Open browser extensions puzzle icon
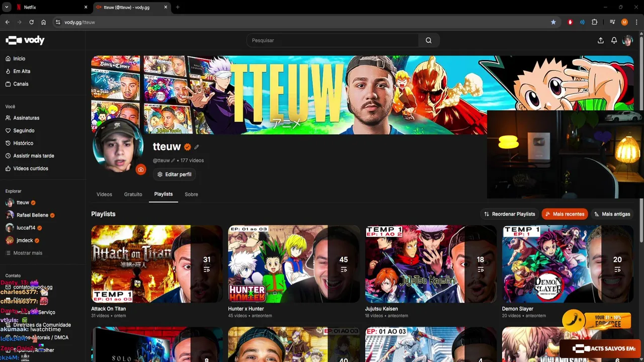The height and width of the screenshot is (362, 644). click(595, 22)
